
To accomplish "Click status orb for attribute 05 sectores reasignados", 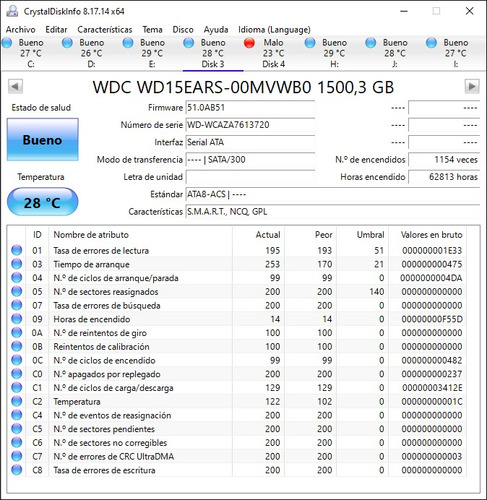I will [x=17, y=291].
